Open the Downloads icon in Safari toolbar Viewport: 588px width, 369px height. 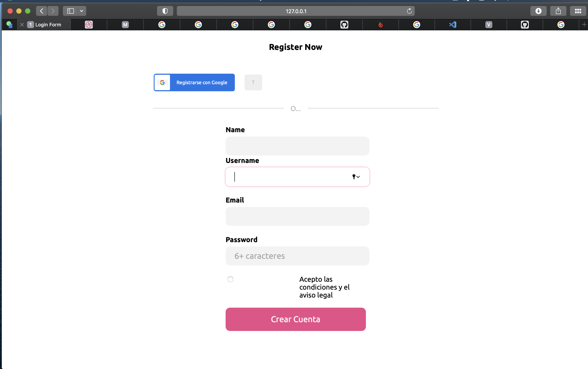(x=539, y=11)
